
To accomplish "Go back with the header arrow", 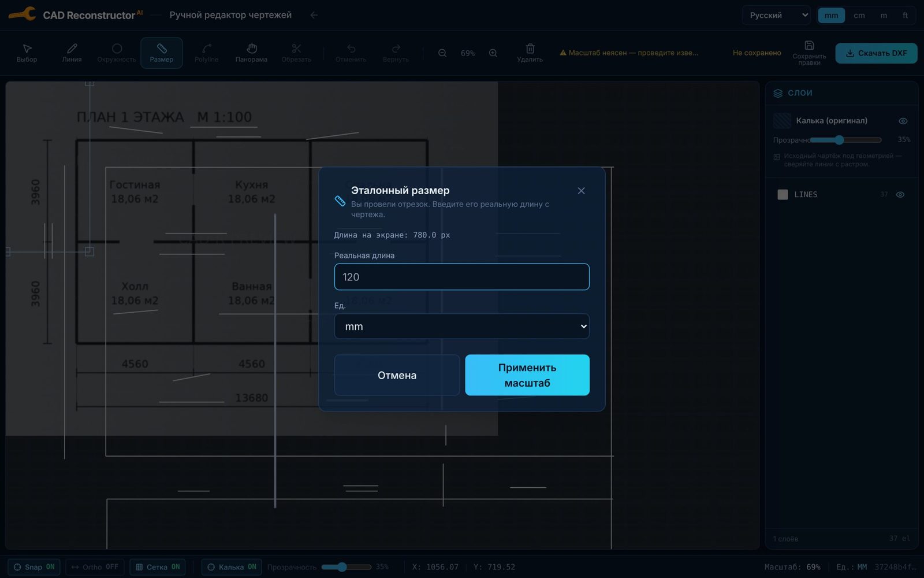I will [314, 15].
